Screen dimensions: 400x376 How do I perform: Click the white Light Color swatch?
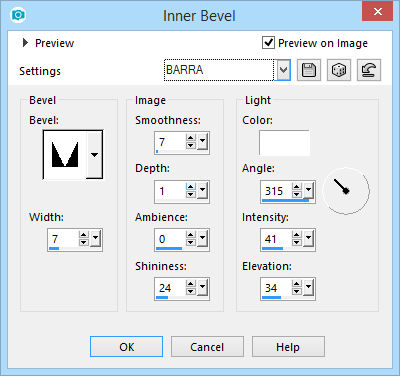point(284,143)
